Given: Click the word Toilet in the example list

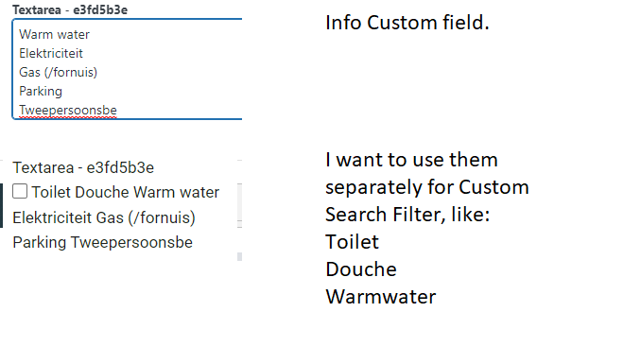Looking at the screenshot, I should pyautogui.click(x=352, y=242).
